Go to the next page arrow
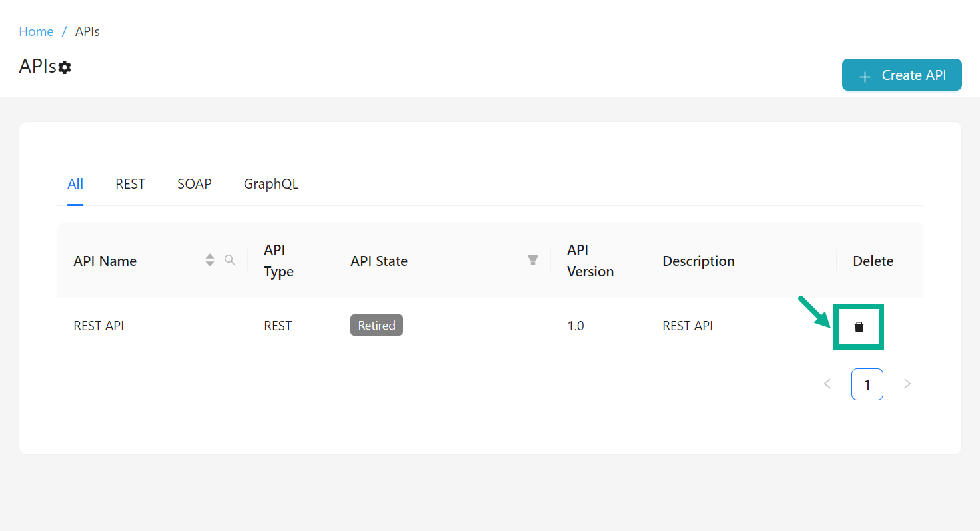980x531 pixels. [x=907, y=384]
